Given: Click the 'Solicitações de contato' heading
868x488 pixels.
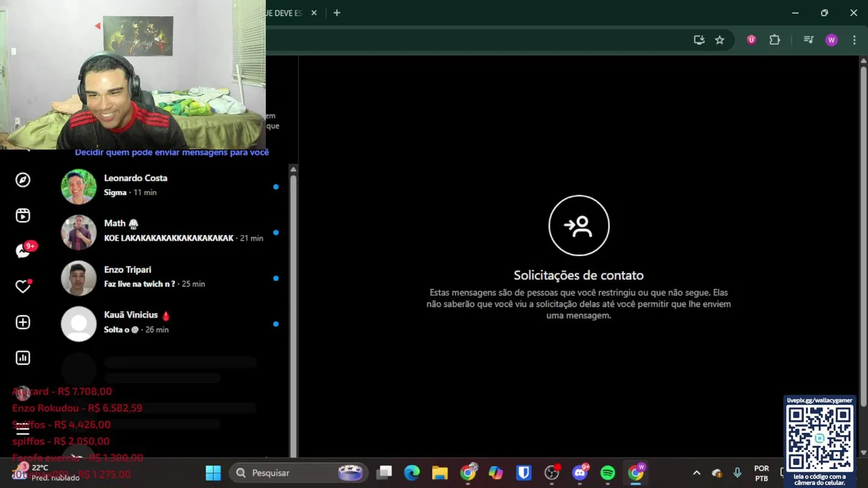Looking at the screenshot, I should pyautogui.click(x=578, y=275).
